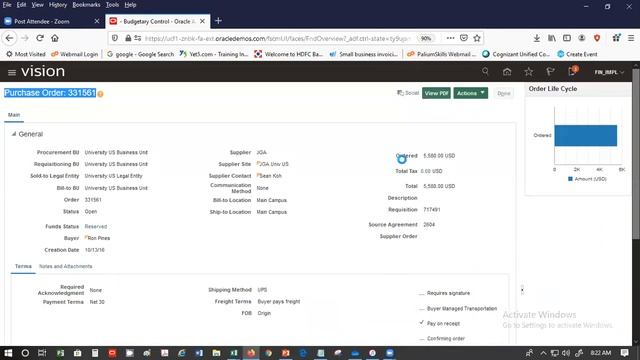Toggle the Requires signature checkbox
The image size is (640, 360).
pyautogui.click(x=422, y=293)
